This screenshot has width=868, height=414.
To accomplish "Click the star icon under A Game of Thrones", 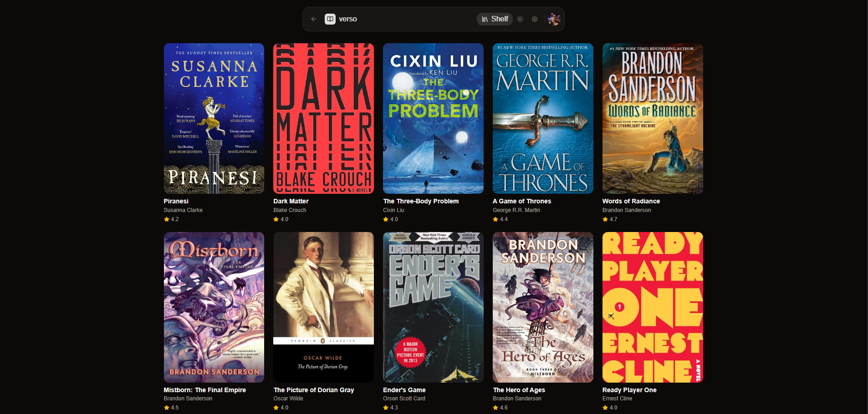I will tap(495, 219).
